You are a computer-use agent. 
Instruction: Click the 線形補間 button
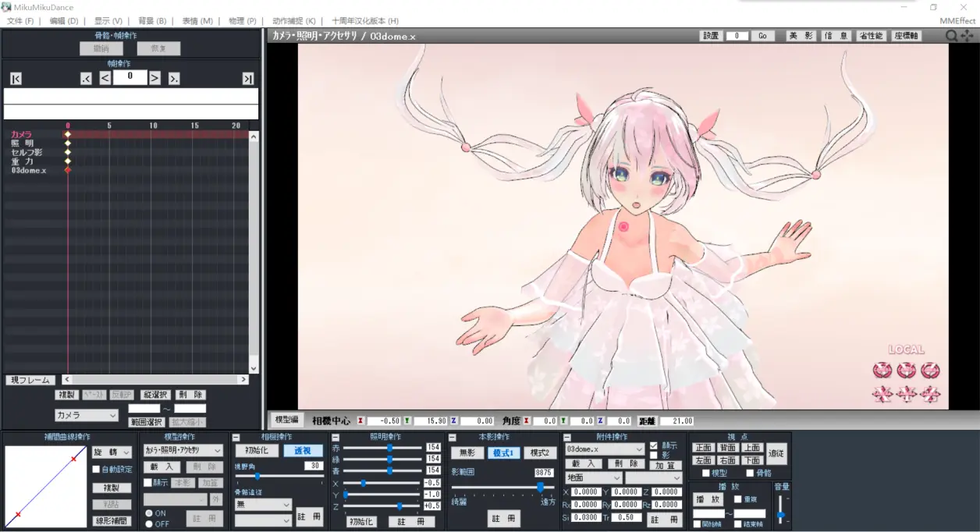[x=112, y=520]
